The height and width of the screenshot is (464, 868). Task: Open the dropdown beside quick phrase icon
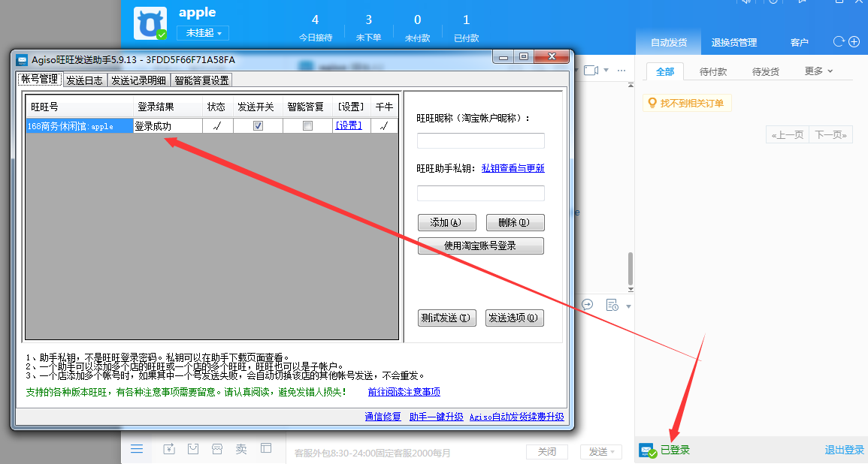click(628, 306)
